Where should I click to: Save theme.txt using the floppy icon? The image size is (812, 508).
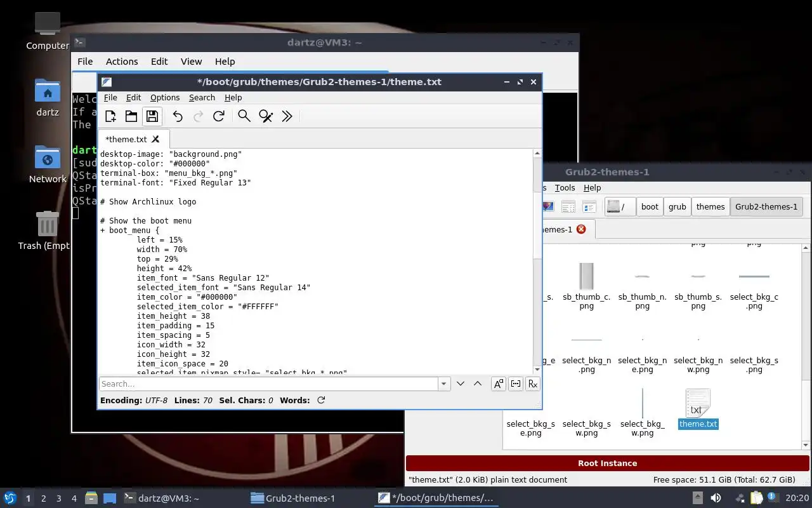pyautogui.click(x=152, y=116)
